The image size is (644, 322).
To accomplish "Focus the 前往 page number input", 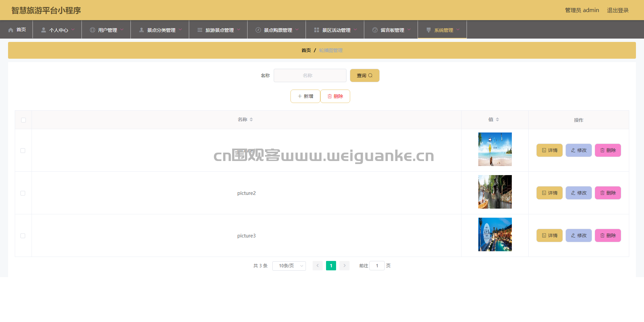I will coord(377,266).
